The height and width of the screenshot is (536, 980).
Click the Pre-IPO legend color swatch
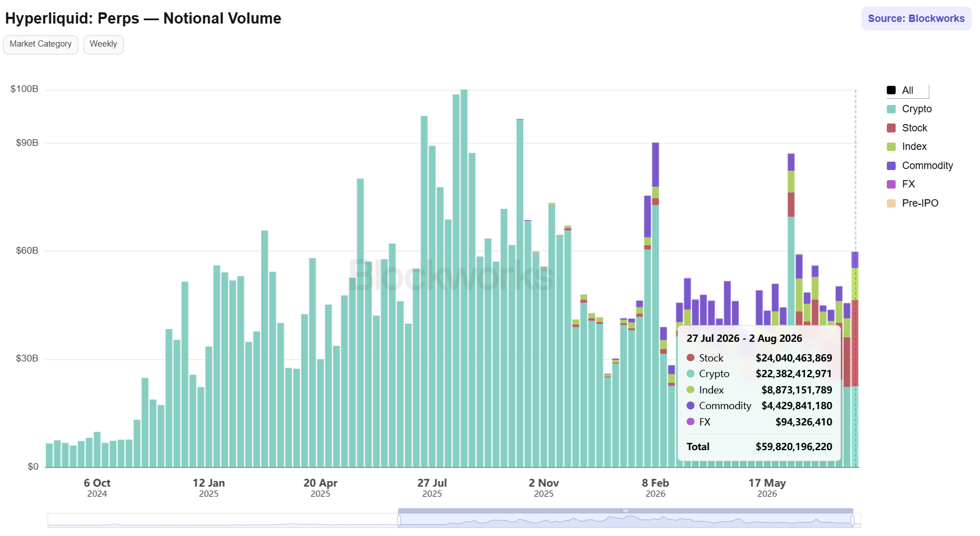point(891,203)
